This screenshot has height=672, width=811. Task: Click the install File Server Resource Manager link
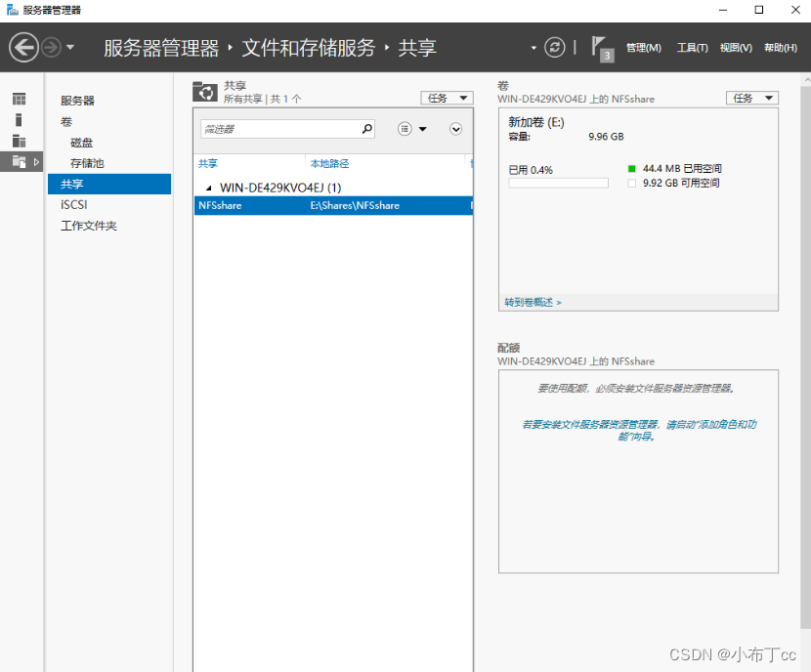(x=638, y=430)
